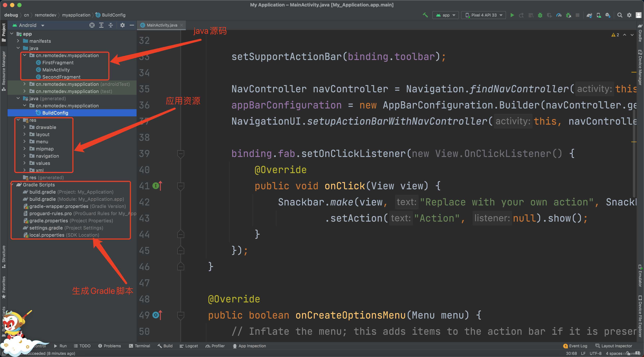Expand the drawable resource folder
This screenshot has width=644, height=357.
(x=24, y=127)
